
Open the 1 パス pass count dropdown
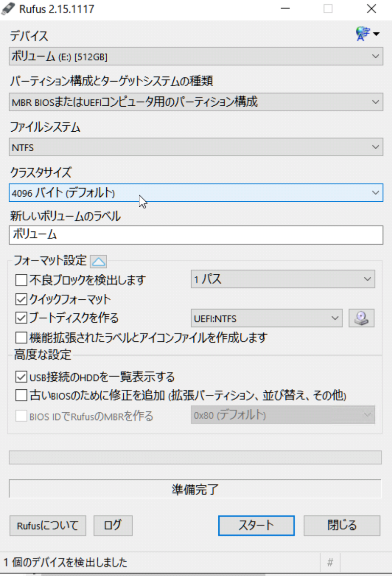(283, 279)
